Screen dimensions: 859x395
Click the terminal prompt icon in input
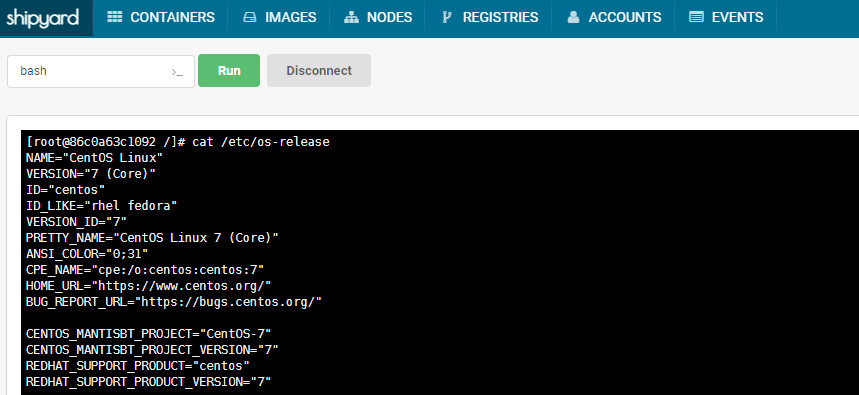click(176, 72)
